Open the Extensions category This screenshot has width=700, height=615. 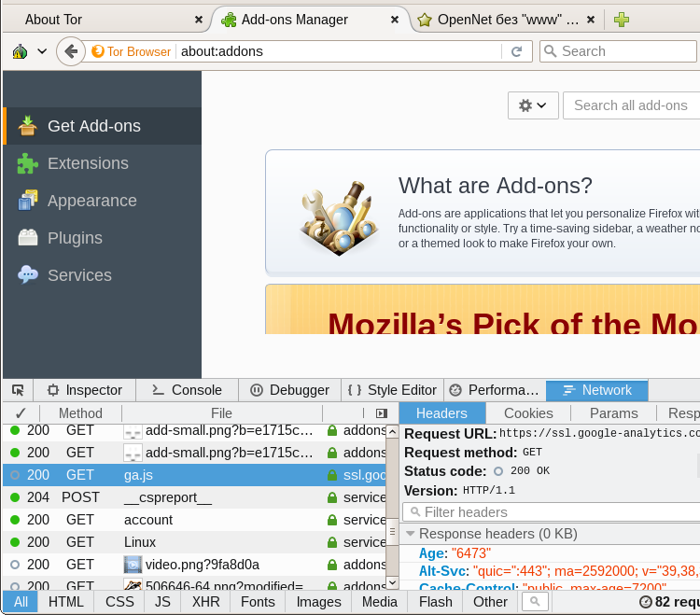(103, 163)
